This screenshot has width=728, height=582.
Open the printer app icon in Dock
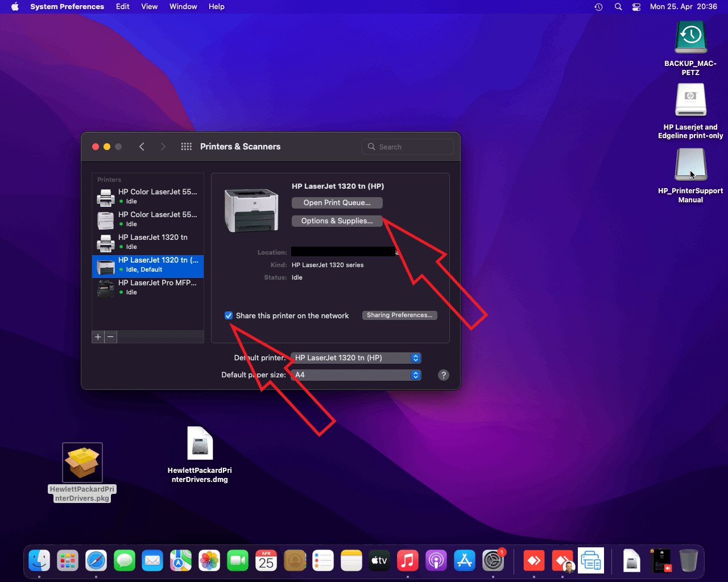click(x=591, y=560)
